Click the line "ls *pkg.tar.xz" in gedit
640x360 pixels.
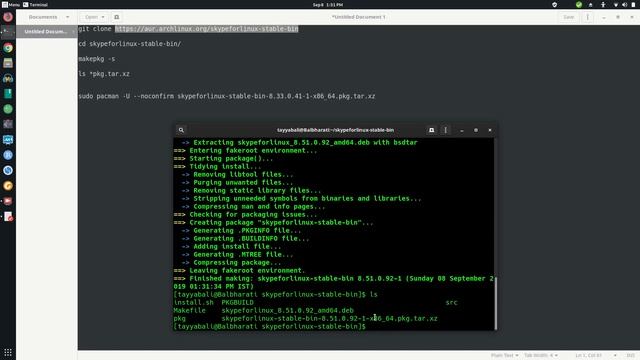104,74
